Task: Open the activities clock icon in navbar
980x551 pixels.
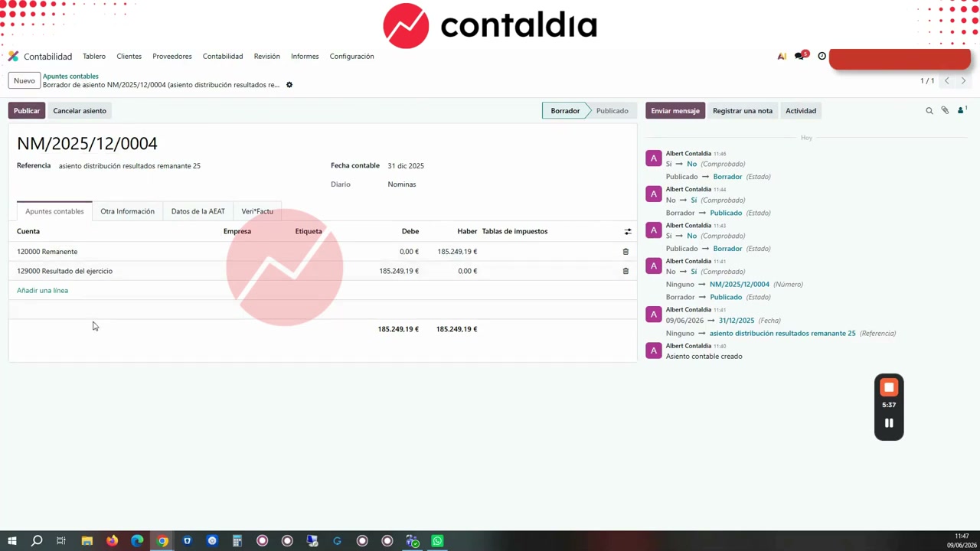Action: 822,56
